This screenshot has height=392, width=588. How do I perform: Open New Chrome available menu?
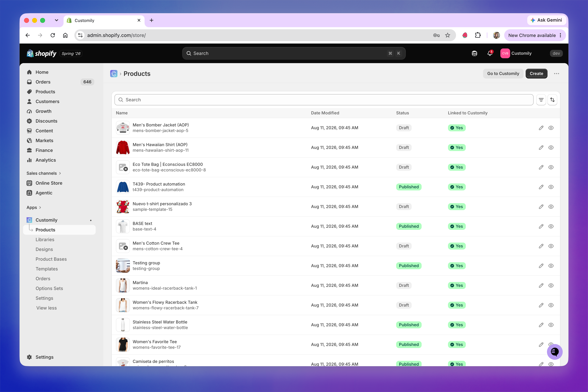click(x=535, y=35)
